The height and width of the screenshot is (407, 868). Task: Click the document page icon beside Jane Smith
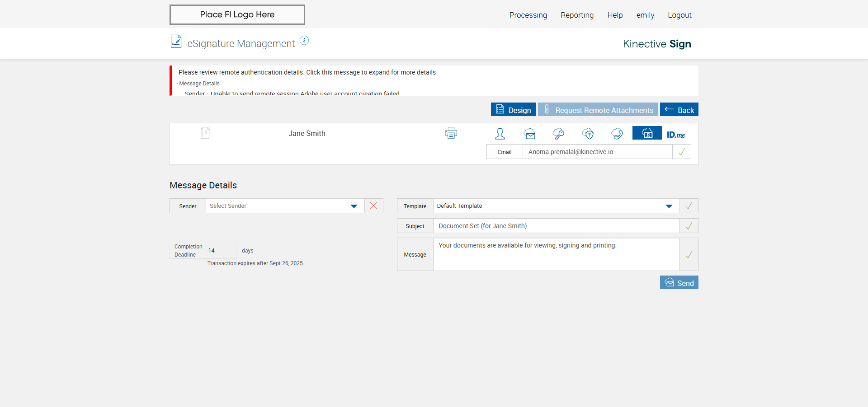click(205, 133)
